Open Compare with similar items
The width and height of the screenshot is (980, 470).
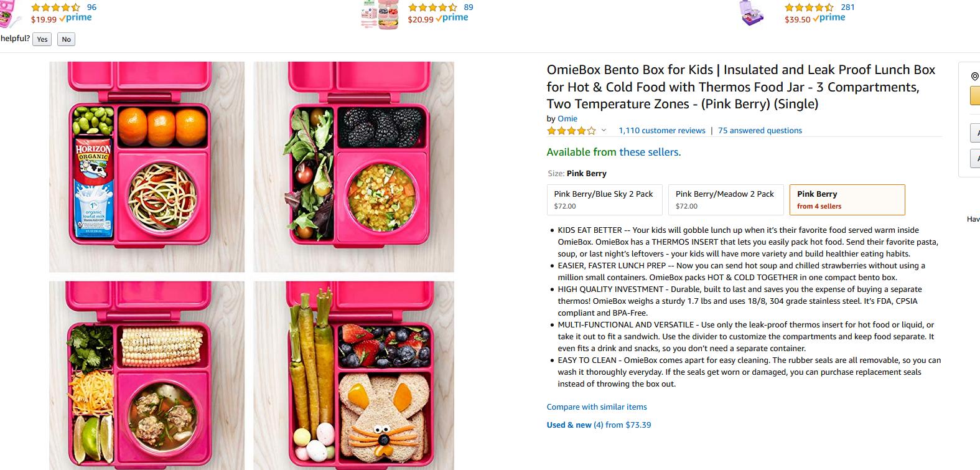click(x=597, y=407)
